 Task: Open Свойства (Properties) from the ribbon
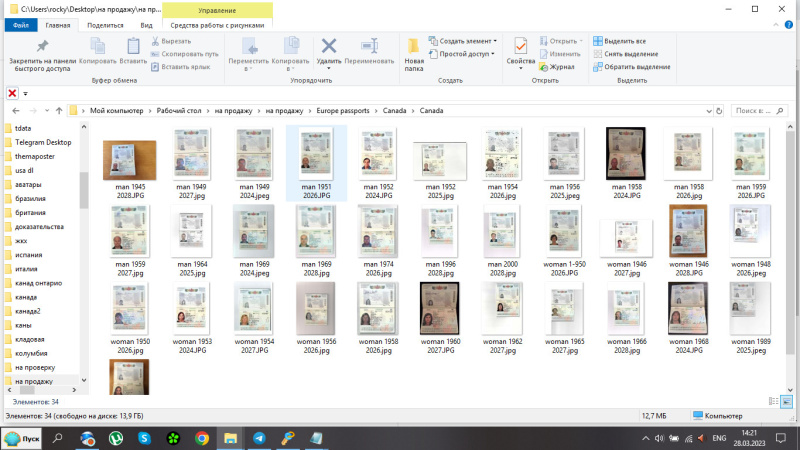520,47
